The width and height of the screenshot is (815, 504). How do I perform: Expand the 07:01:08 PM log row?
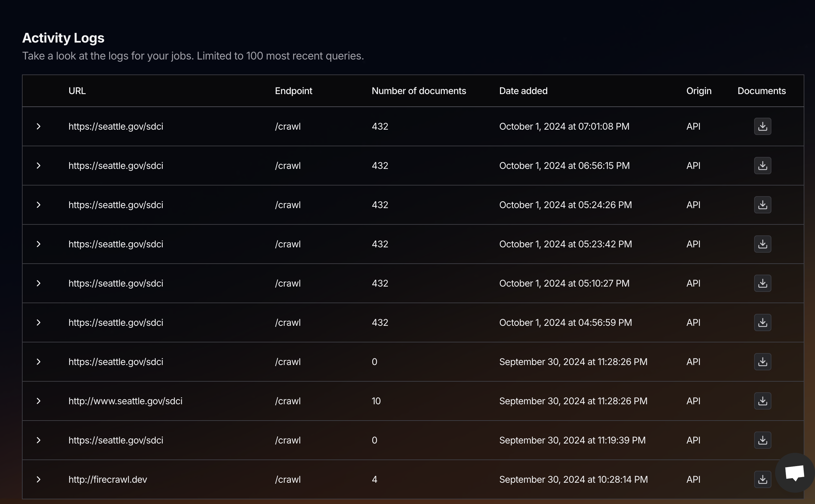point(39,126)
